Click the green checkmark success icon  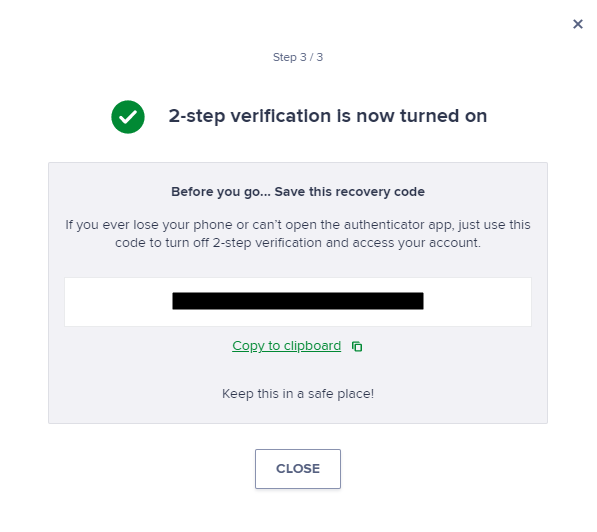coord(128,117)
